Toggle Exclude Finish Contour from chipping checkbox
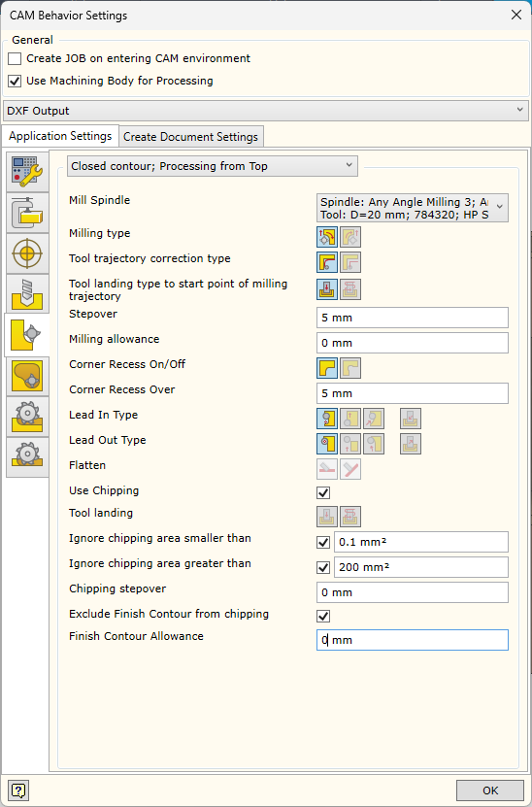 coord(323,616)
